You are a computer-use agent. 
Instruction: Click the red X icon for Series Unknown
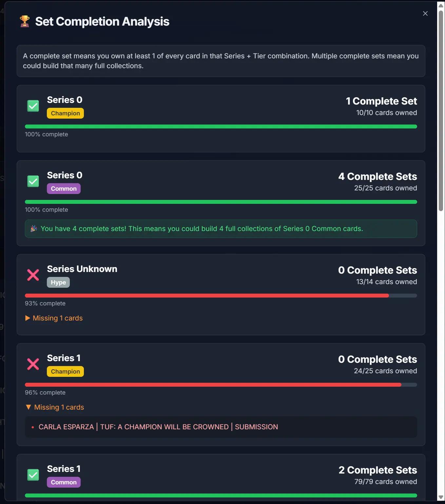(33, 275)
